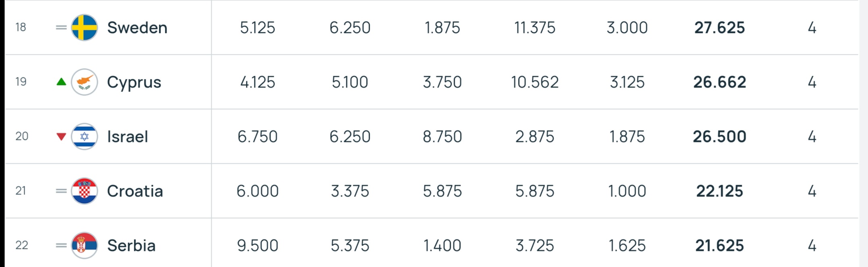Click the Croatia flag icon

pos(84,191)
